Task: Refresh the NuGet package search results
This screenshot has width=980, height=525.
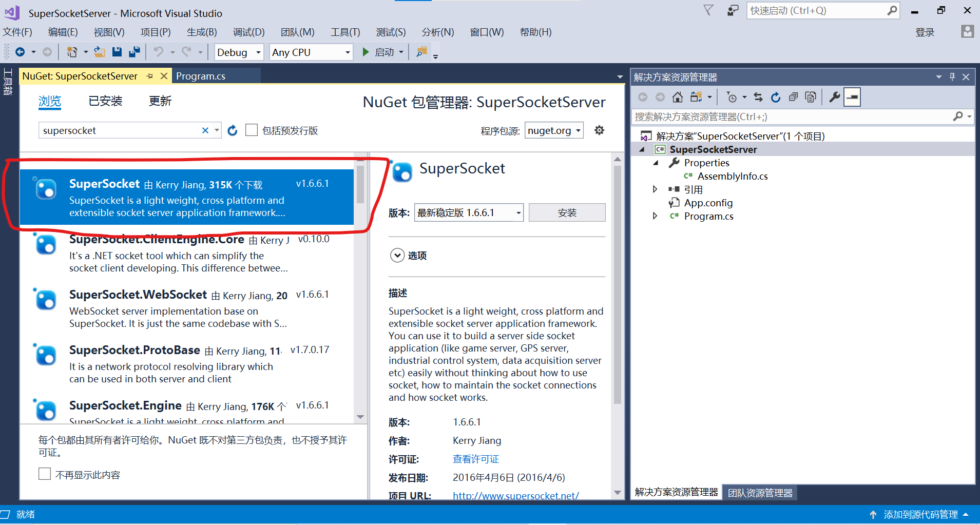Action: (x=232, y=130)
